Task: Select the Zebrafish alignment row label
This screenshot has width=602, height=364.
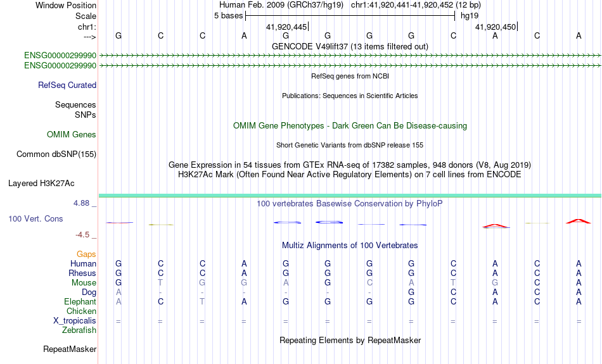Action: point(79,330)
